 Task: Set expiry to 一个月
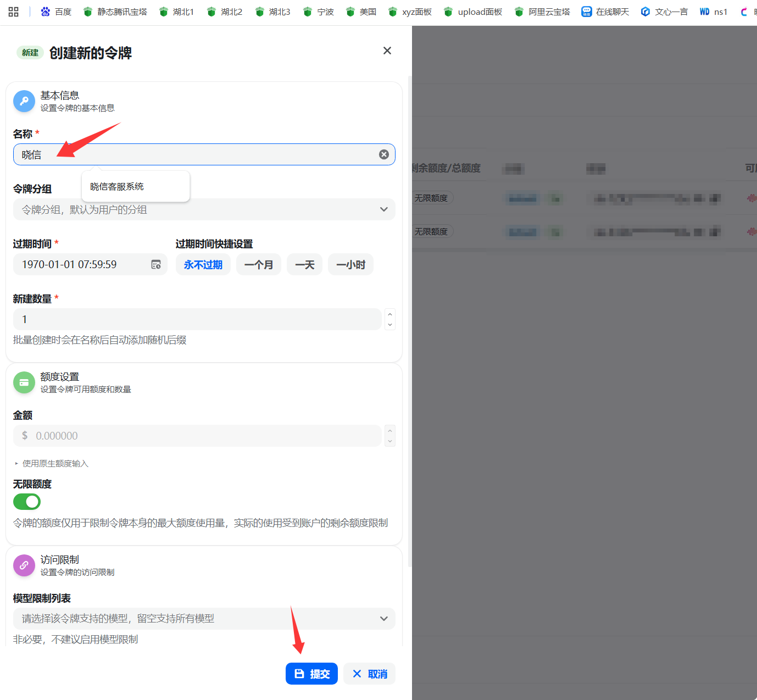tap(259, 264)
